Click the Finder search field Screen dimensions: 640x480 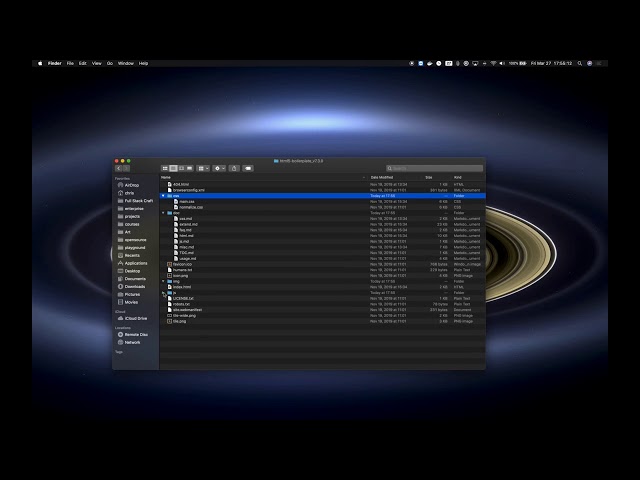[x=434, y=168]
